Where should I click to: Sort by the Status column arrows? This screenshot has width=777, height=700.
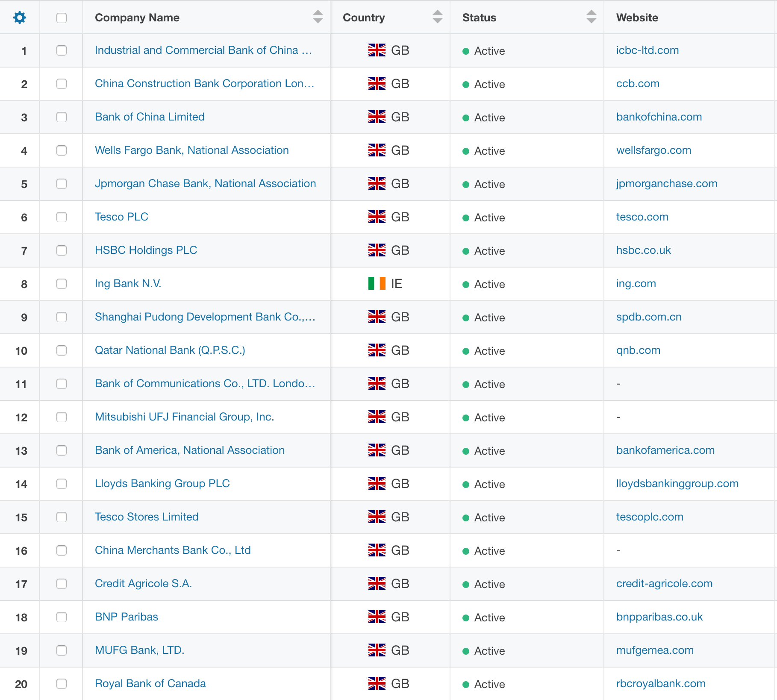click(x=591, y=17)
